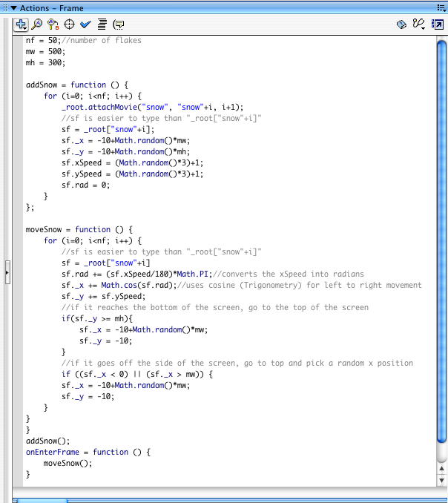
Task: Click the line 'if(sf._y >= mh){'
Action: 97,318
